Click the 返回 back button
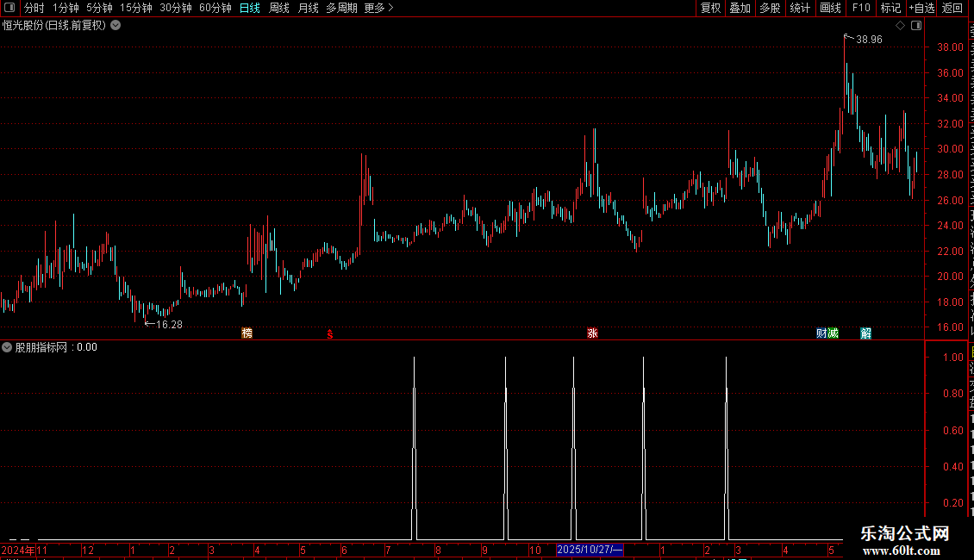Image resolution: width=974 pixels, height=560 pixels. [952, 8]
